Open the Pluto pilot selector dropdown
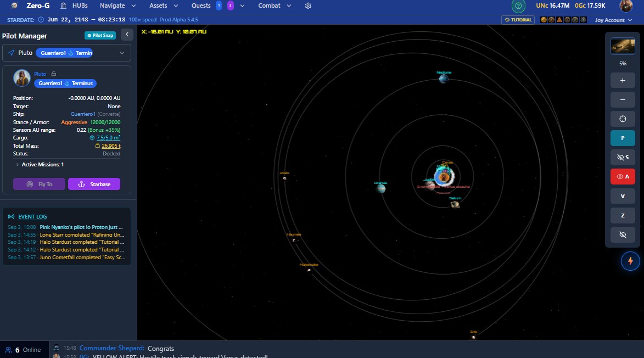 click(x=66, y=53)
